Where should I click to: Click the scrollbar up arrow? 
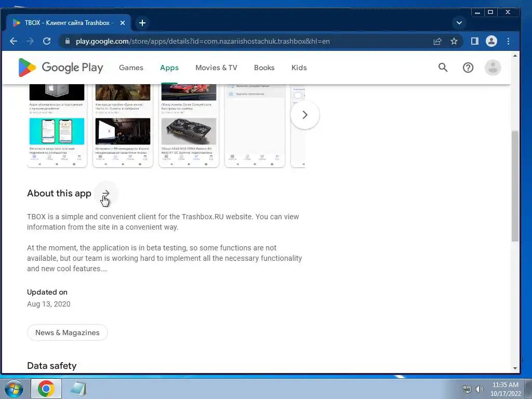click(x=515, y=56)
